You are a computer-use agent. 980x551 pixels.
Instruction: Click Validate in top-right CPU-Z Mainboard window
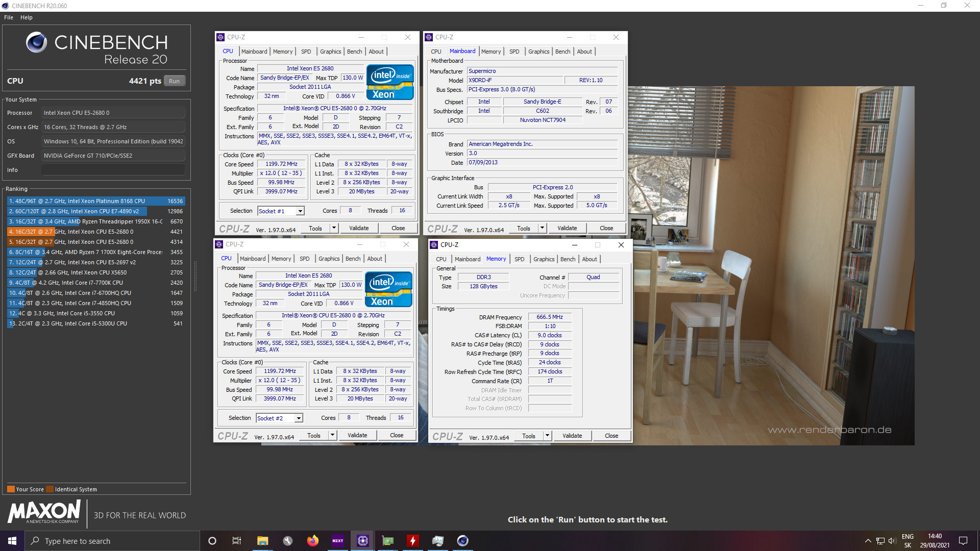tap(567, 228)
